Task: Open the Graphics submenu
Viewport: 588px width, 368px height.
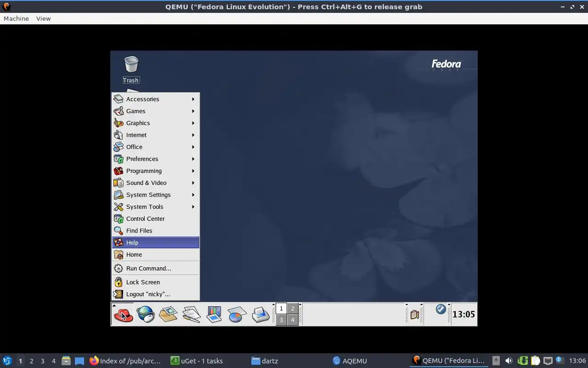Action: tap(156, 123)
